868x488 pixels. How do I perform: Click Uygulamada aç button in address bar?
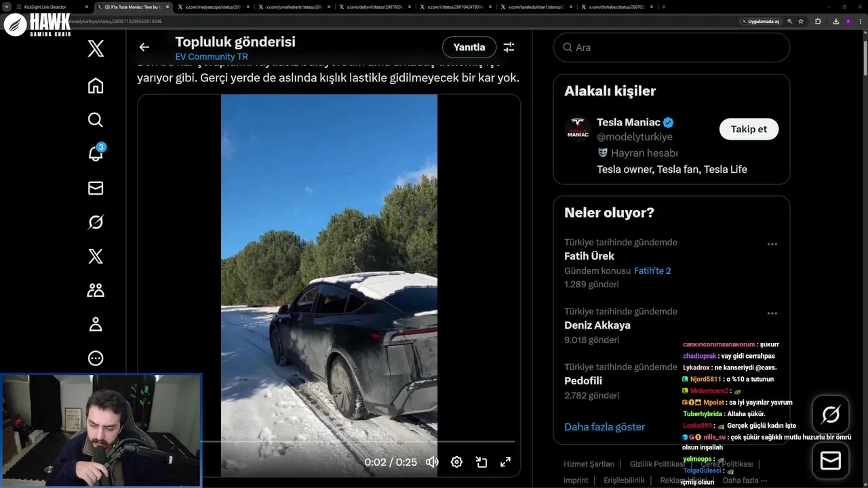[761, 21]
